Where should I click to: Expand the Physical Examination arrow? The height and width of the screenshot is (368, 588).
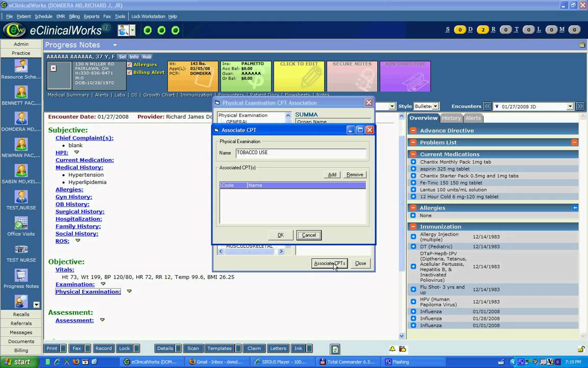(129, 291)
